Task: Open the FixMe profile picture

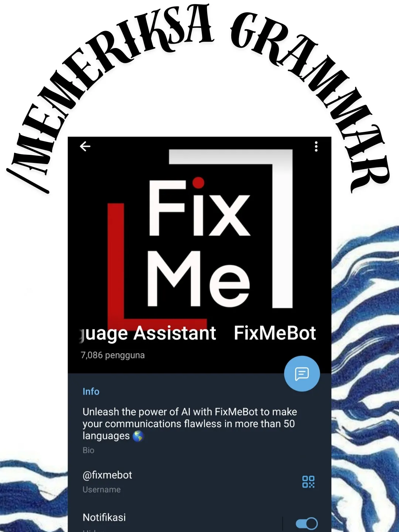Action: (x=199, y=236)
